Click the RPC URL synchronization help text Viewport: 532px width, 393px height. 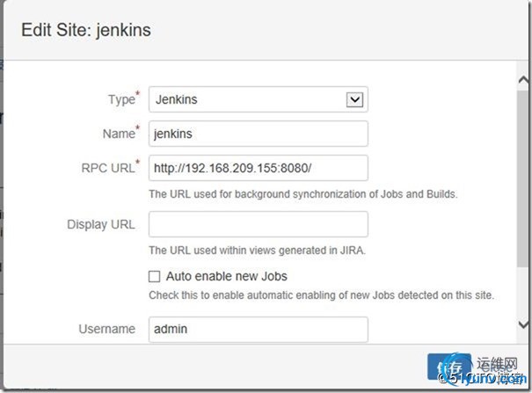pyautogui.click(x=303, y=194)
